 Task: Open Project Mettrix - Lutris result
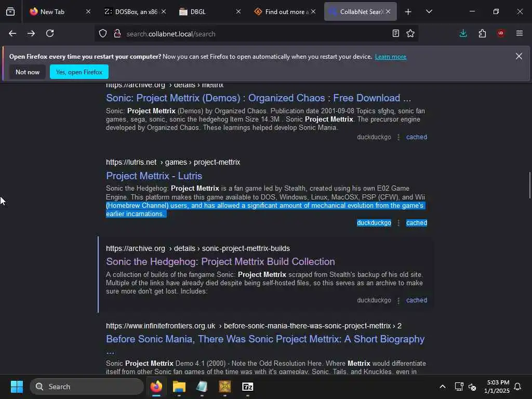[154, 176]
